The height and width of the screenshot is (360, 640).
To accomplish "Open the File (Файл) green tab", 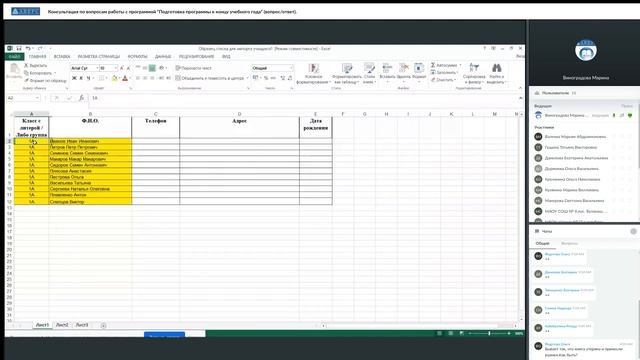I will pyautogui.click(x=14, y=57).
